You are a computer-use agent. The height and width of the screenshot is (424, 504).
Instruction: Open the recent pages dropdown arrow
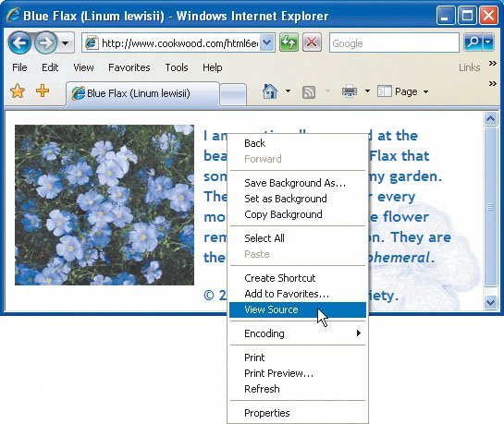pos(66,42)
